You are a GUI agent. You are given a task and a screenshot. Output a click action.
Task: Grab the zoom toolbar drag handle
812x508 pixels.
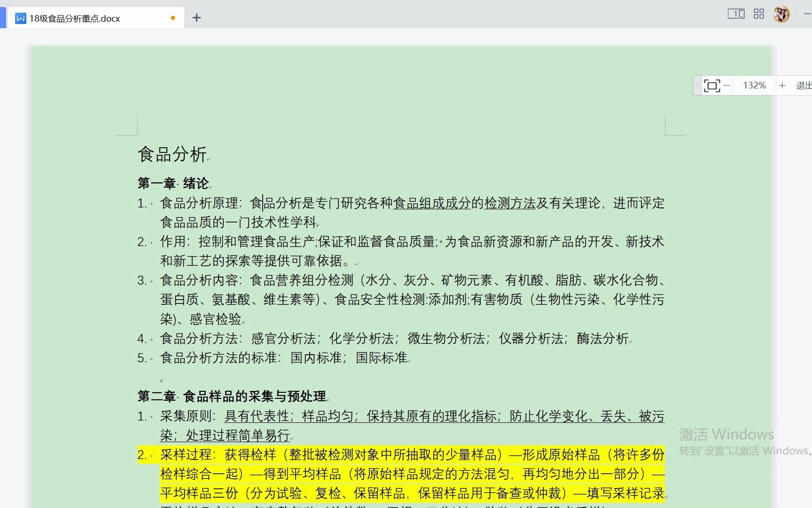698,85
